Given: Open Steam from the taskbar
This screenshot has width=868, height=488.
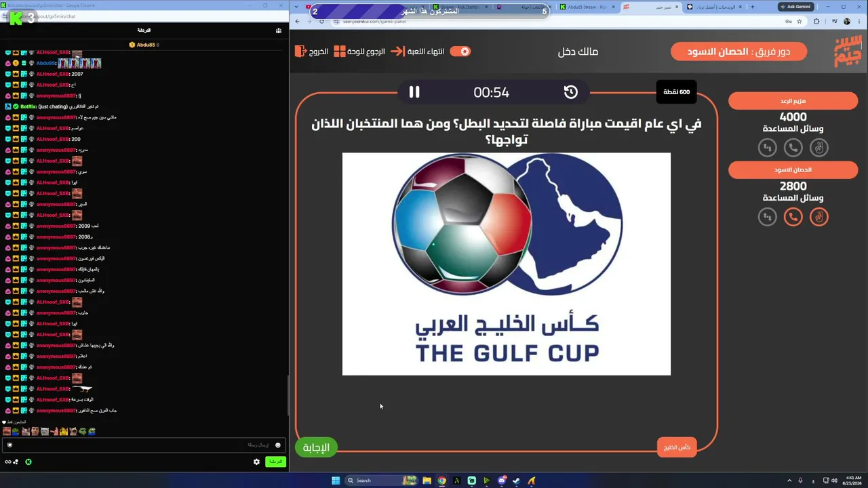Looking at the screenshot, I should pyautogui.click(x=517, y=481).
